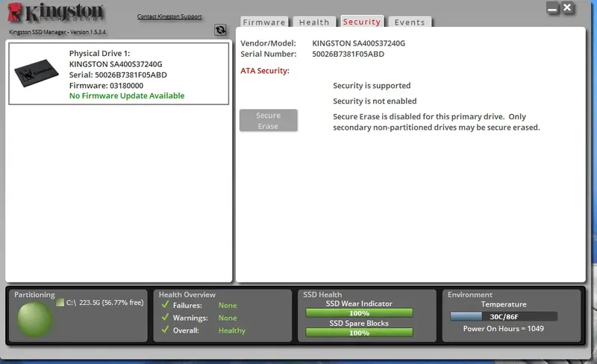Close the Kingston SSD Manager window
Screen dimensions: 597x364
point(567,7)
